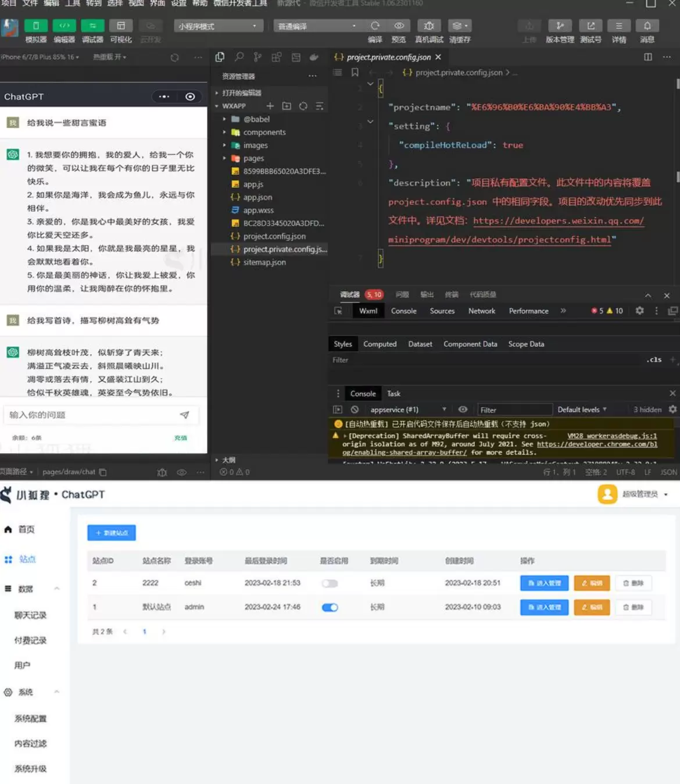
Task: Toggle the .cls class editor
Action: (654, 360)
